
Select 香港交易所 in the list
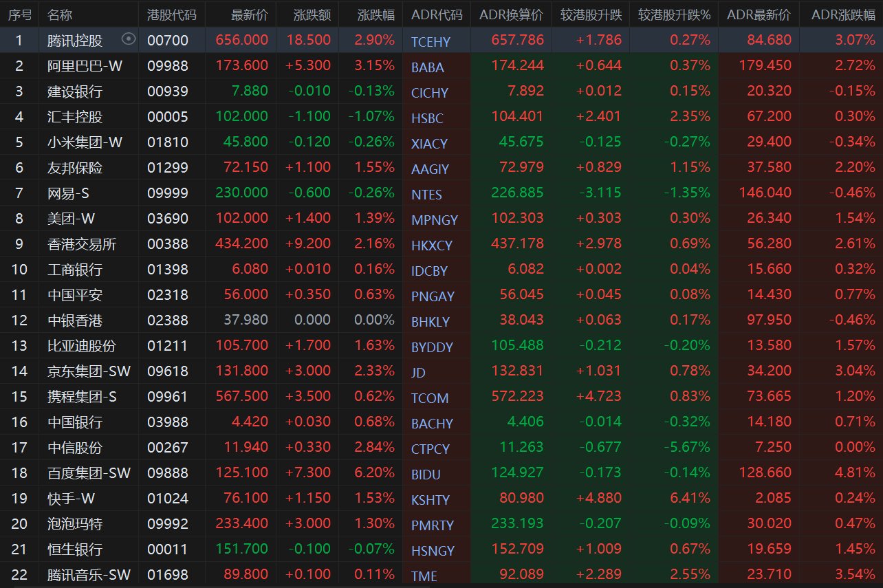(x=82, y=244)
